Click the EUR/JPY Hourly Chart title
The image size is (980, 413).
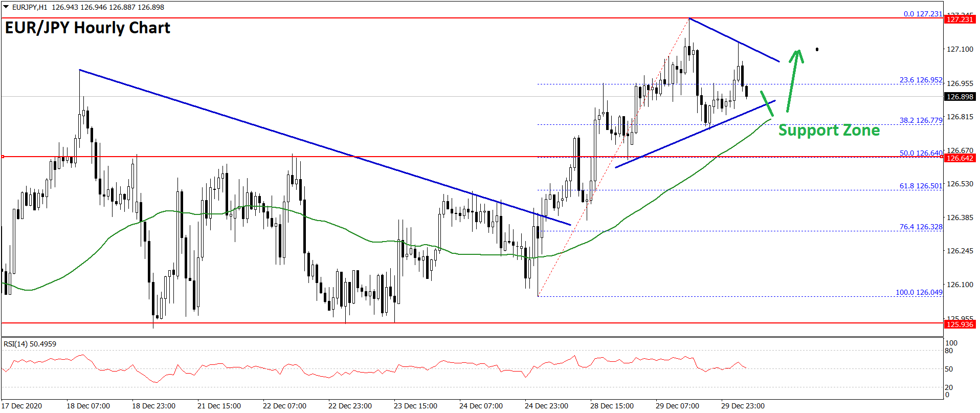(x=87, y=28)
